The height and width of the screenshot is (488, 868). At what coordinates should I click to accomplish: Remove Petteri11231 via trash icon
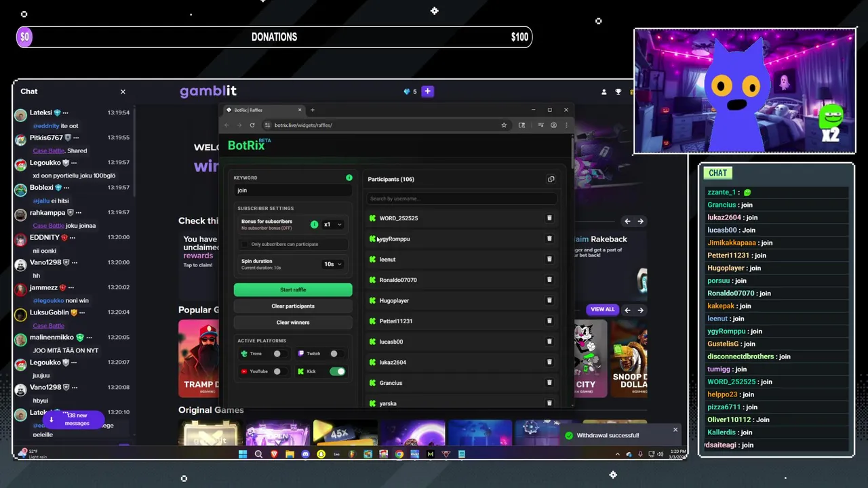pyautogui.click(x=549, y=321)
